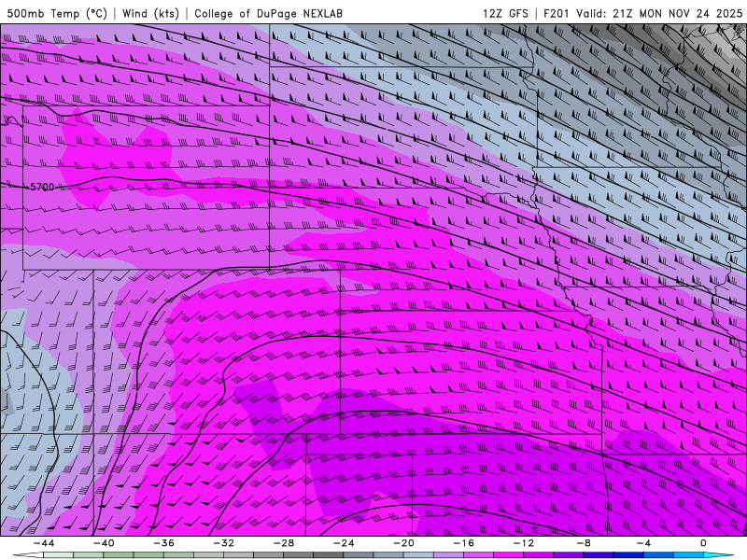The image size is (747, 560).
Task: Click the -8 legend value
Action: tap(584, 543)
